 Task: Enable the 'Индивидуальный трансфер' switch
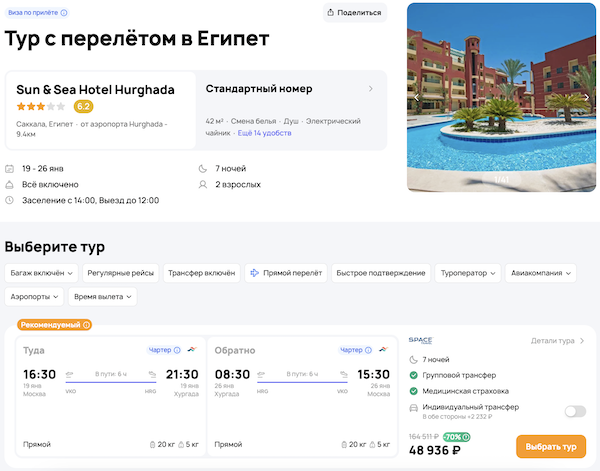[x=575, y=410]
